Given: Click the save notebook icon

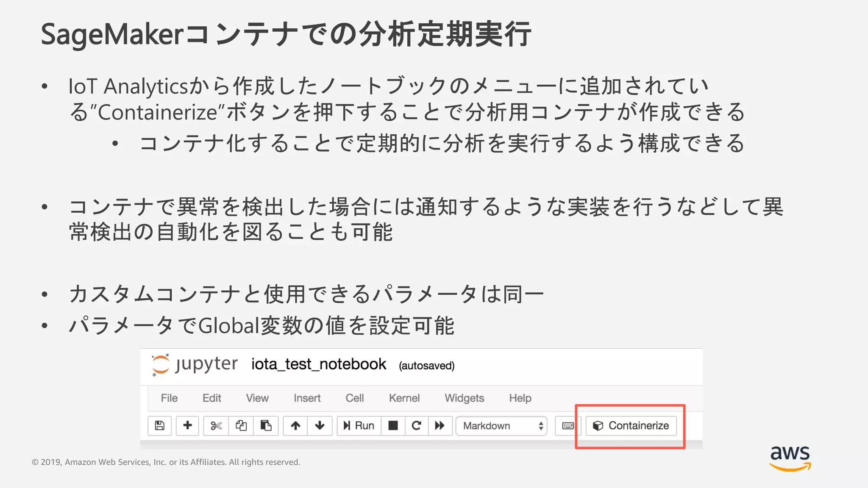Looking at the screenshot, I should point(159,426).
